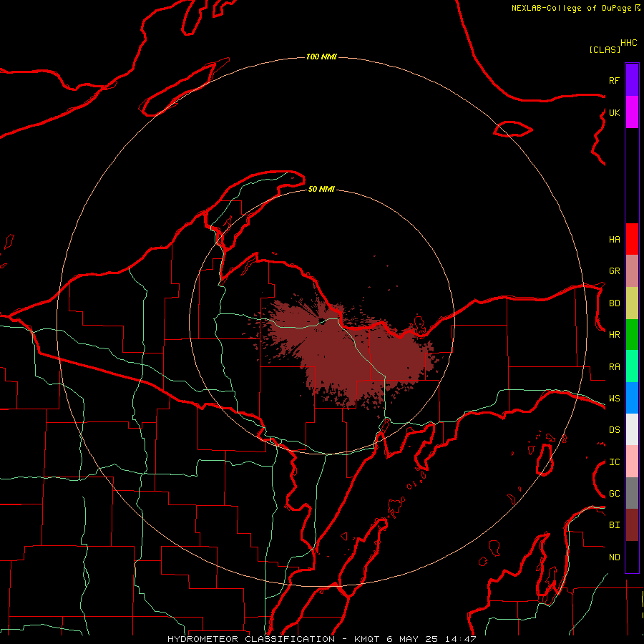
Task: Click the WS legend label
Action: (614, 399)
